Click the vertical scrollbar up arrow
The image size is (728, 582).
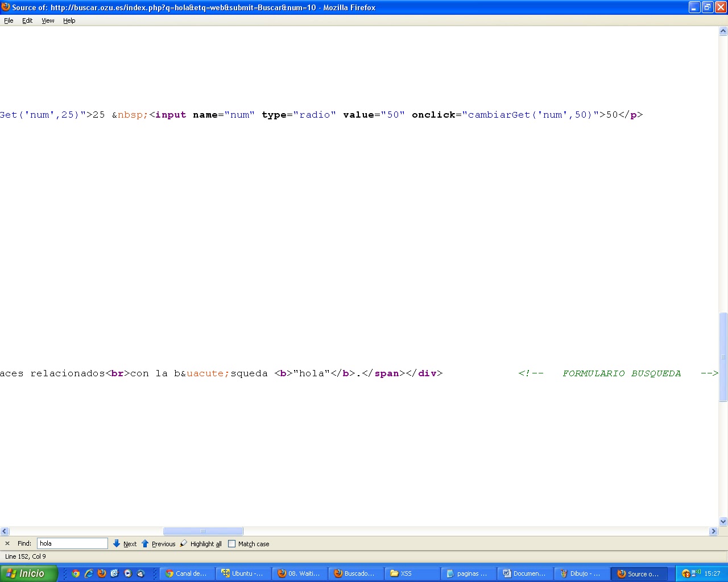click(723, 31)
